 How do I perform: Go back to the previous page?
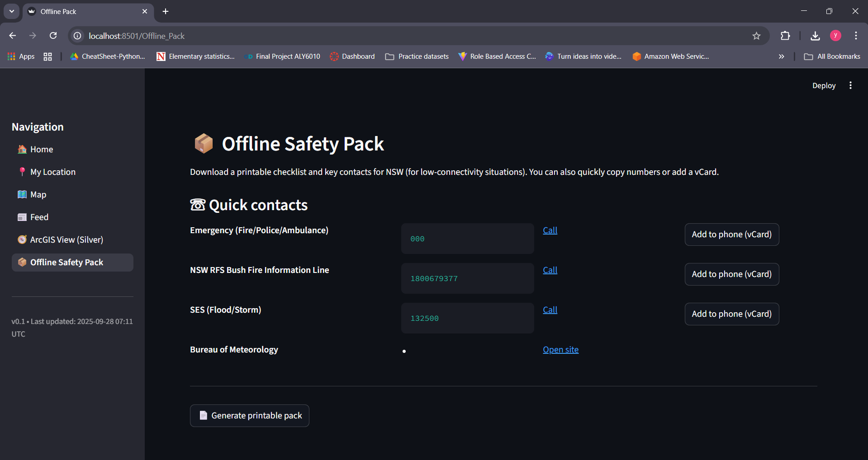(13, 36)
